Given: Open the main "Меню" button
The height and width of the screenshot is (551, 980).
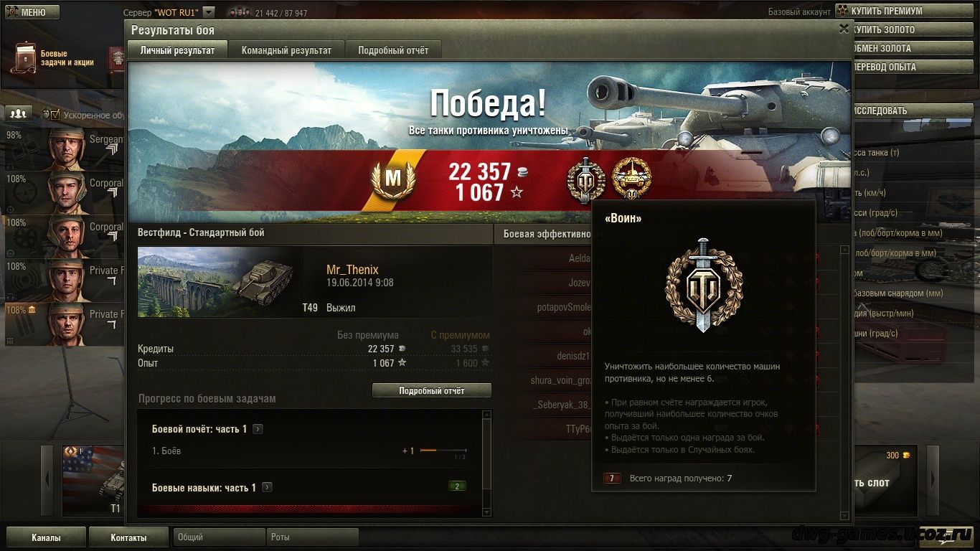Looking at the screenshot, I should 32,12.
